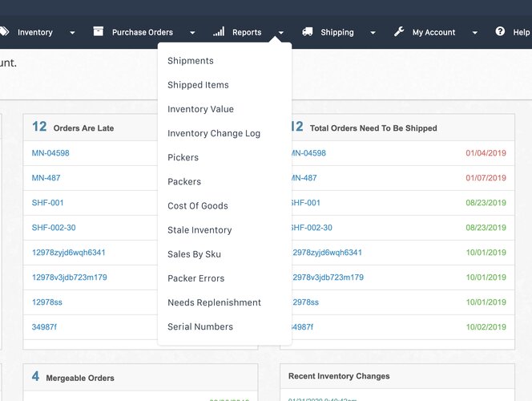Choose Needs Replenishment from menu
The width and height of the screenshot is (532, 401).
coord(214,302)
